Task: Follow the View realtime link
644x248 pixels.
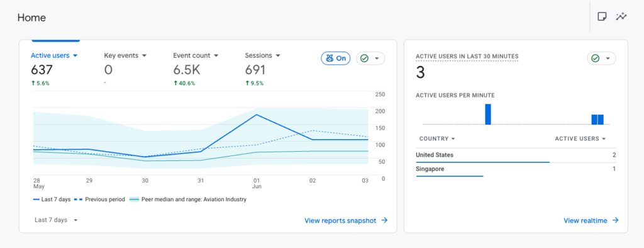Action: click(x=591, y=220)
